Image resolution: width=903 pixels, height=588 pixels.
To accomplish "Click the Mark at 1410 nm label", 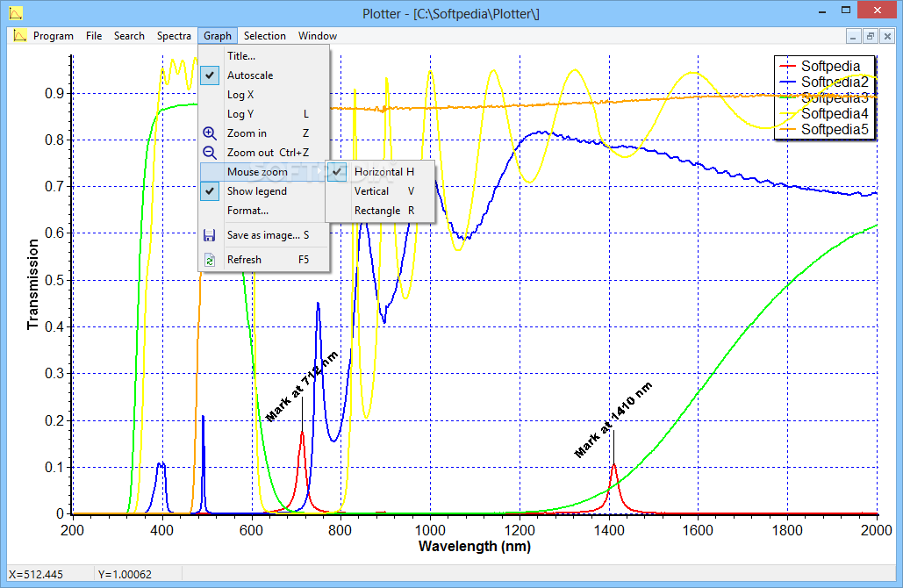I will [614, 419].
